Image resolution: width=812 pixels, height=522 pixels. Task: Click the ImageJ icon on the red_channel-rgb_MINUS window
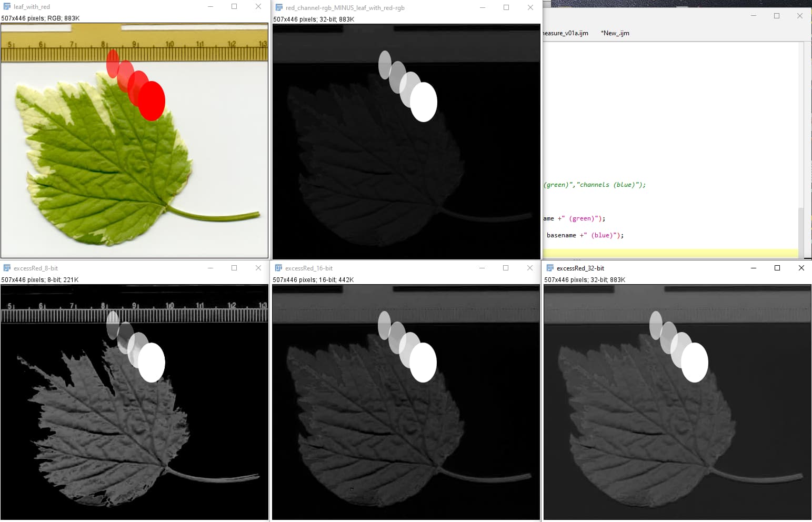[x=278, y=7]
